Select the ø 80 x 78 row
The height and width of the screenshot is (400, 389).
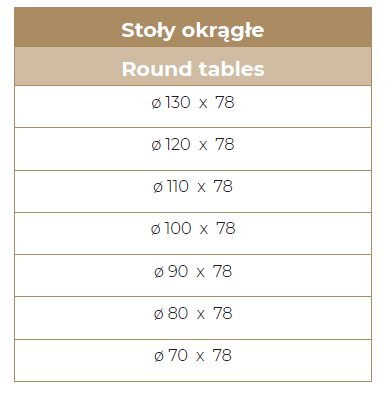(x=193, y=318)
